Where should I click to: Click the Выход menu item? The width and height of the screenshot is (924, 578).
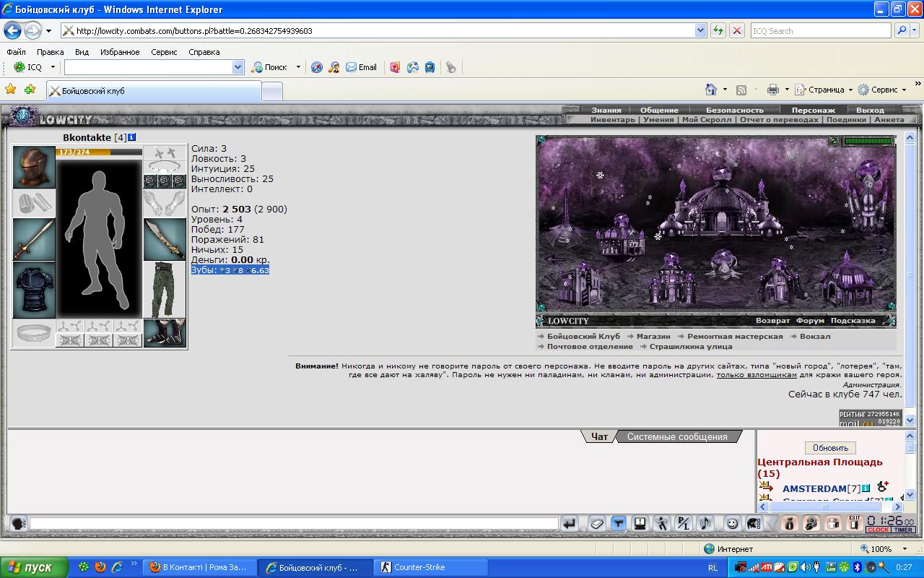pyautogui.click(x=870, y=111)
